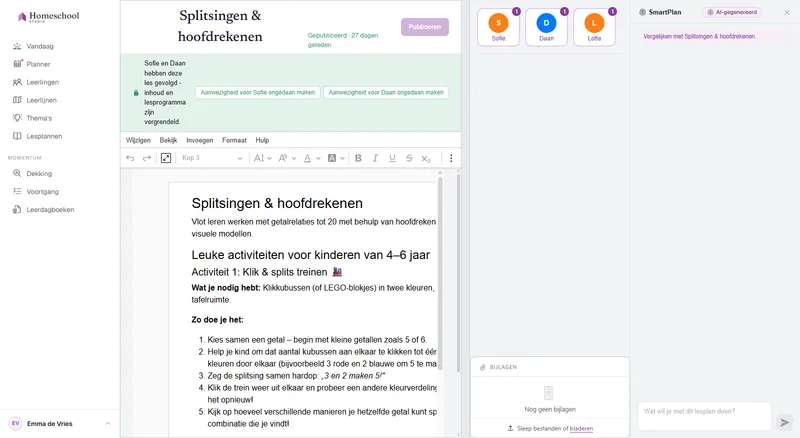The height and width of the screenshot is (438, 800).
Task: Click the EV user avatar
Action: [15, 424]
